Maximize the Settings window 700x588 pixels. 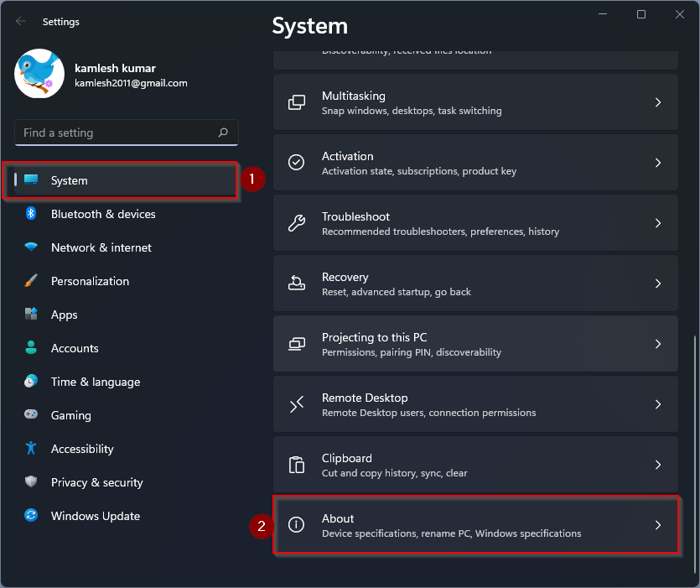641,14
